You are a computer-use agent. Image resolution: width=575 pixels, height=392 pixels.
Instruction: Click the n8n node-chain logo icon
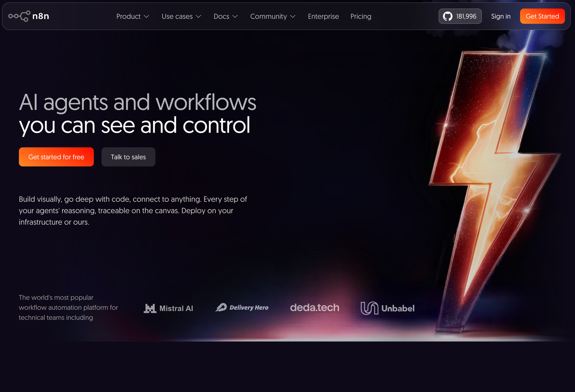click(x=19, y=16)
